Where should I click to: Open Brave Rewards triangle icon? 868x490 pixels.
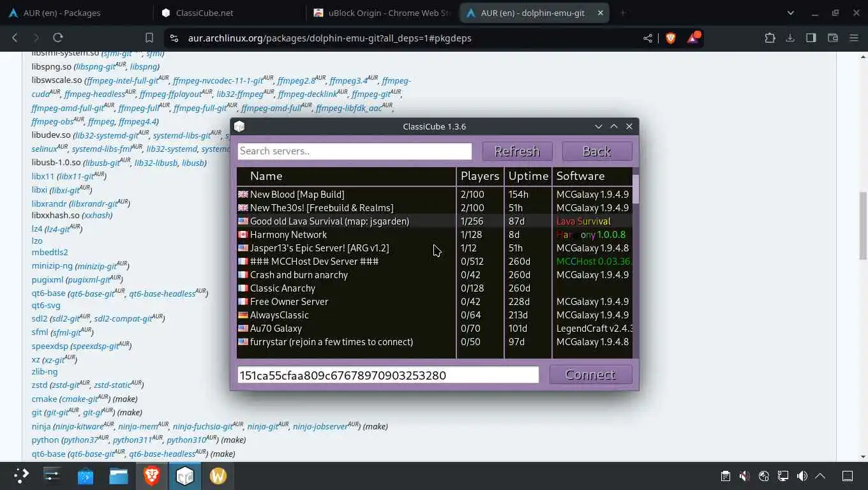pos(693,38)
